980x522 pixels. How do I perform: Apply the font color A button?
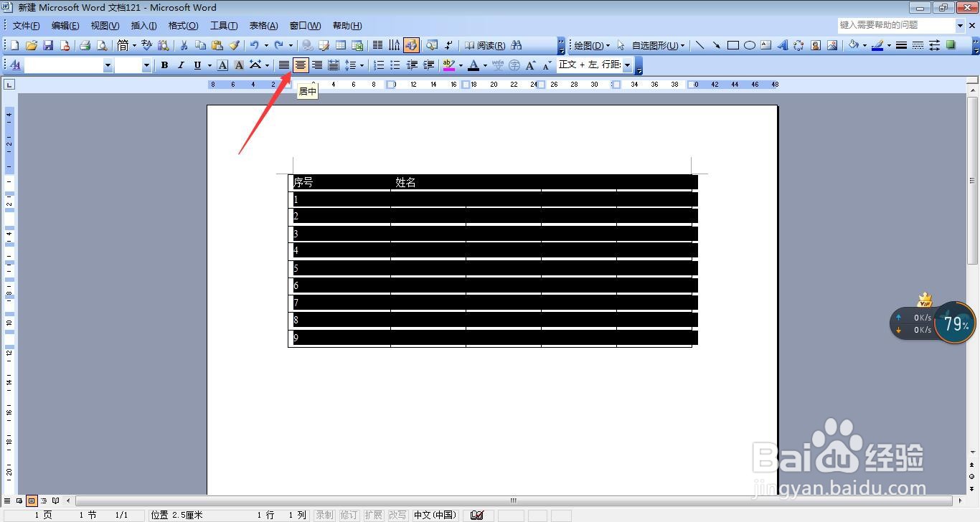click(473, 65)
